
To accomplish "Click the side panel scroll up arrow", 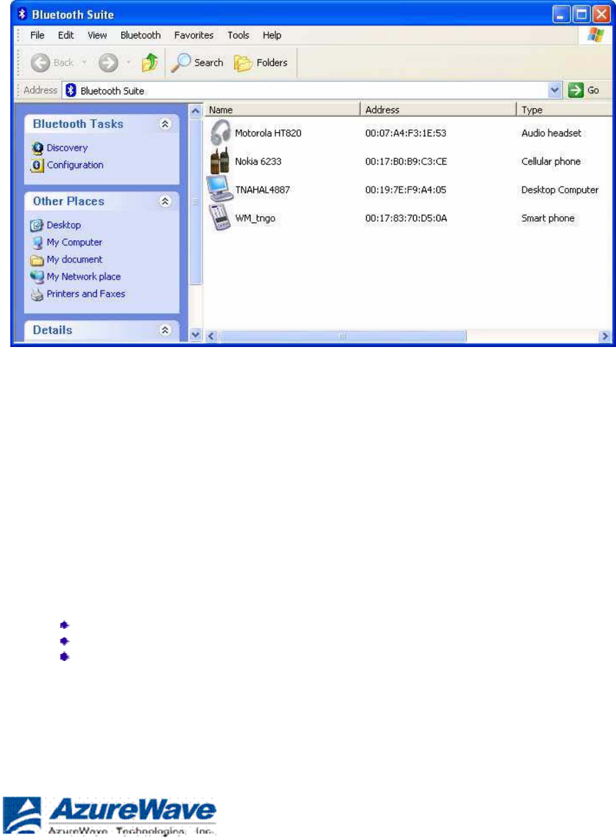I will [195, 110].
